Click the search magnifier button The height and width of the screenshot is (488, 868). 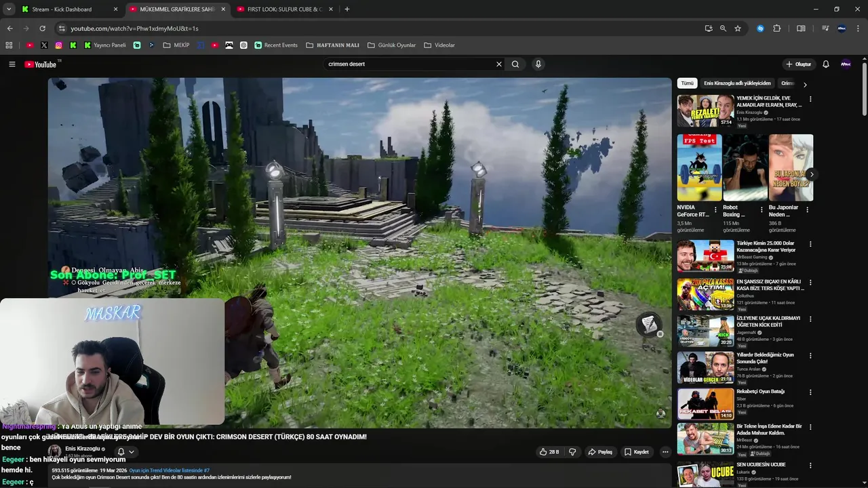tap(515, 64)
